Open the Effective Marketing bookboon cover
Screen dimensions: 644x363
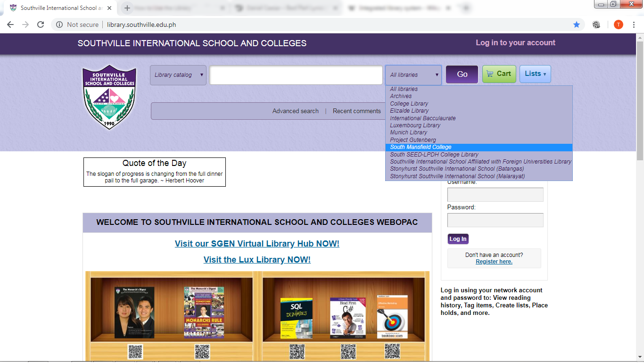click(x=392, y=317)
